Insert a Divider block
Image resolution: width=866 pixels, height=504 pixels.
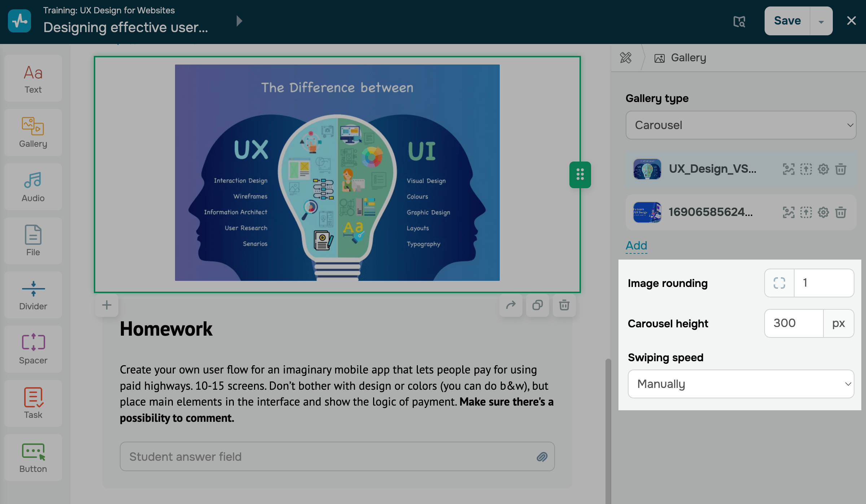(x=33, y=295)
